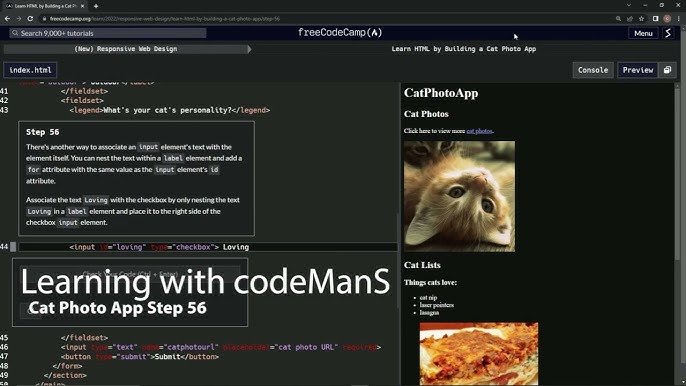The height and width of the screenshot is (386, 686).
Task: Click the kitten image in preview
Action: [x=459, y=196]
